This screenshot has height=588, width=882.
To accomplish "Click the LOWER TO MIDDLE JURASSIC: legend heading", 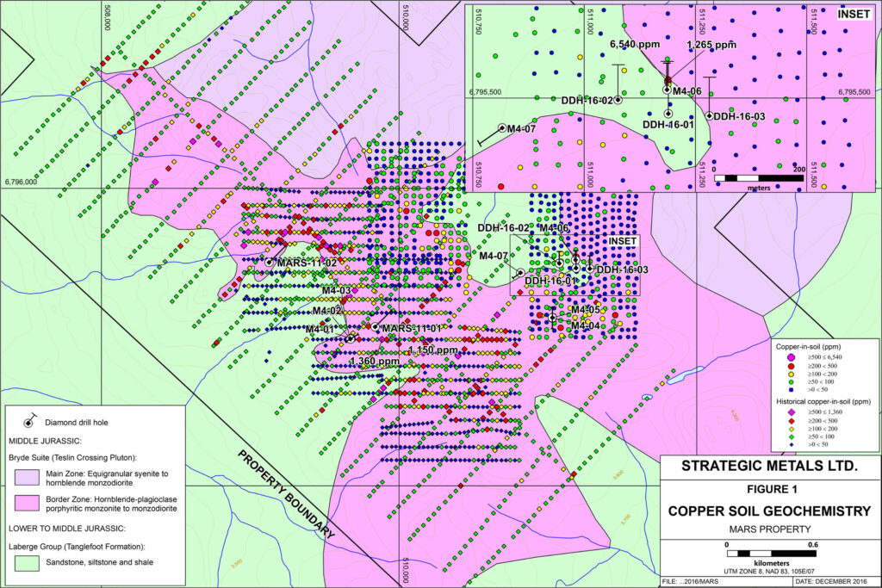I will tap(67, 529).
